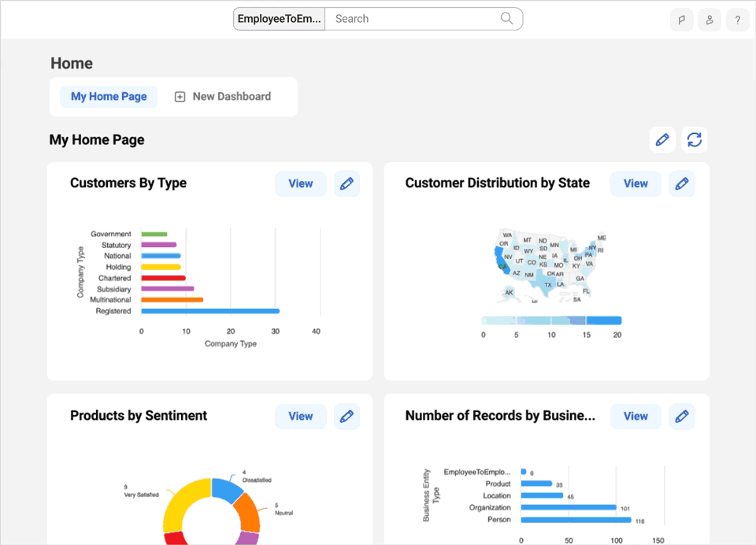Click the Dissatisfied blue donut segment

point(227,489)
